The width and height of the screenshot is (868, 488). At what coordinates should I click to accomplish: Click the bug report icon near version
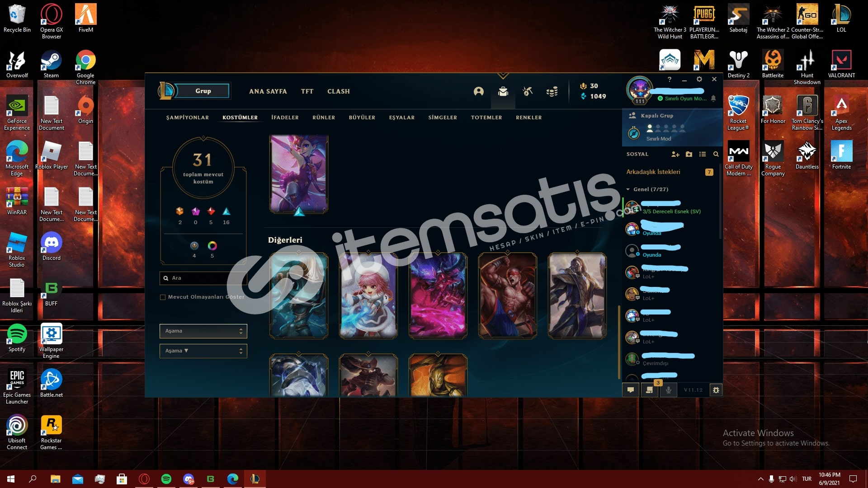(716, 390)
